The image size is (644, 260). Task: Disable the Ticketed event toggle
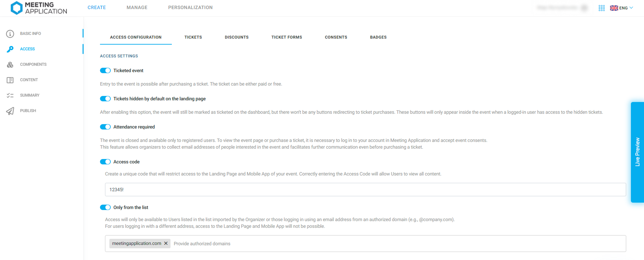point(105,70)
